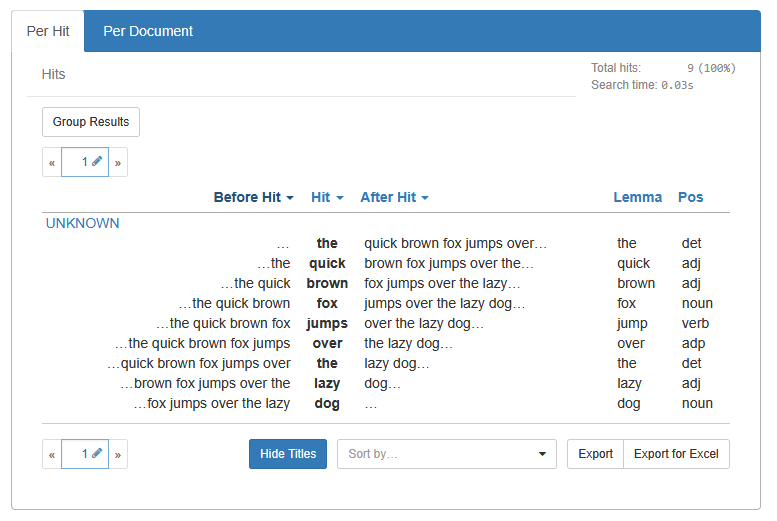Viewport: 777px width, 521px height.
Task: Sort results by the Lemma column header
Action: coord(637,197)
